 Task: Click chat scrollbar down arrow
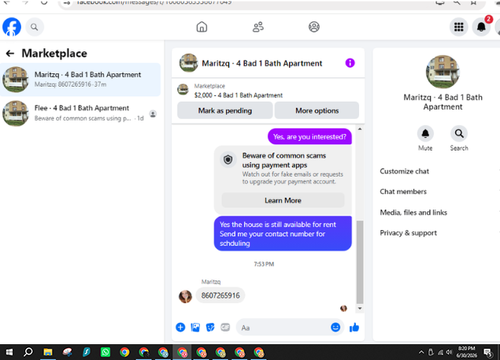tap(360, 308)
